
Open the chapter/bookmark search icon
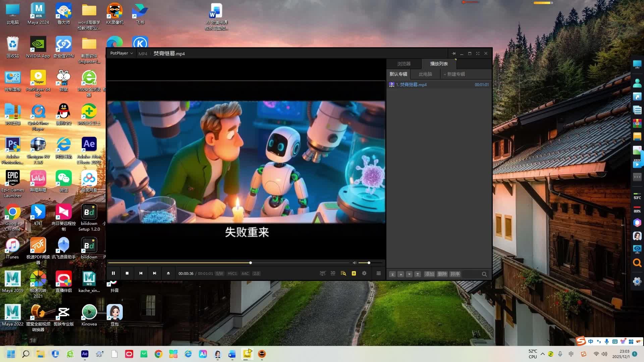343,273
